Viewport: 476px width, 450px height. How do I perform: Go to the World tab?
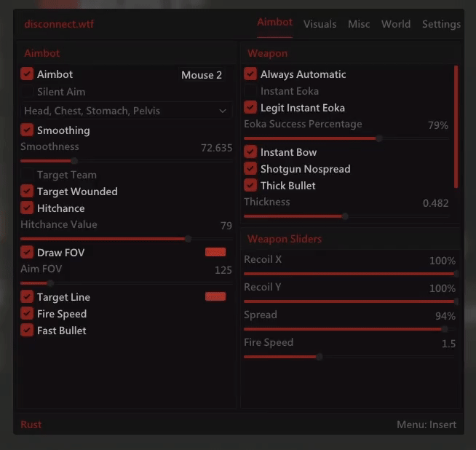tap(396, 24)
